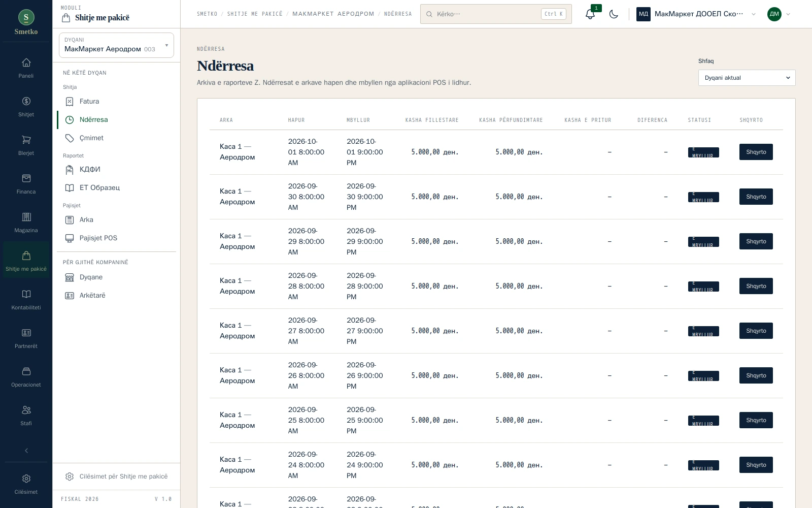Viewport: 812px width, 508px height.
Task: Click the Smetko logo
Action: click(26, 22)
